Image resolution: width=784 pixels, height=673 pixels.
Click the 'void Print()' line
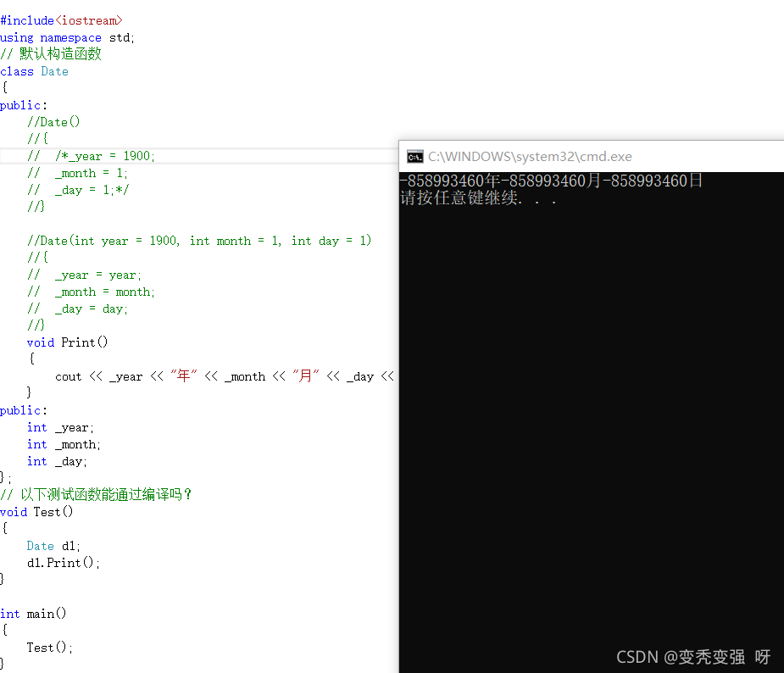tap(67, 342)
